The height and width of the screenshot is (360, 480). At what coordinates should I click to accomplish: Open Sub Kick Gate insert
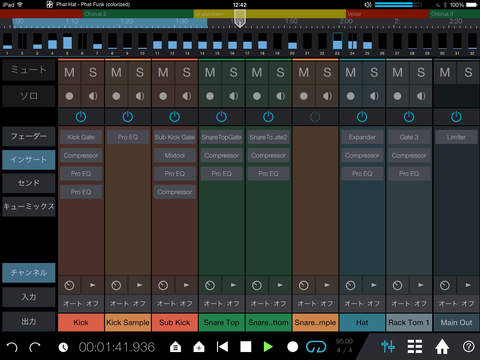(175, 137)
